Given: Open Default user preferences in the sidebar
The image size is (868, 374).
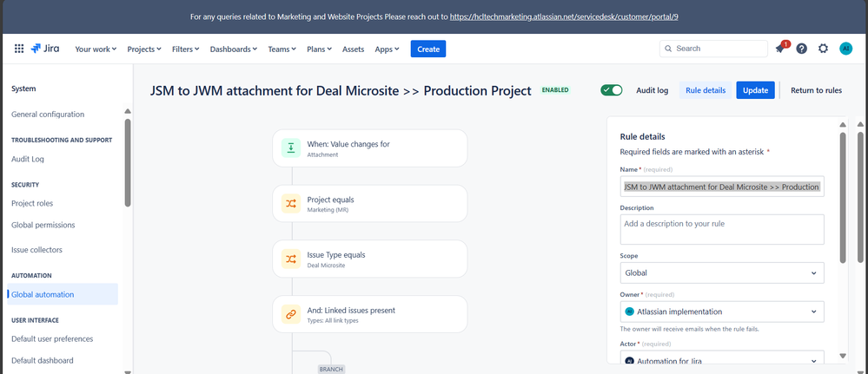Looking at the screenshot, I should (x=52, y=338).
